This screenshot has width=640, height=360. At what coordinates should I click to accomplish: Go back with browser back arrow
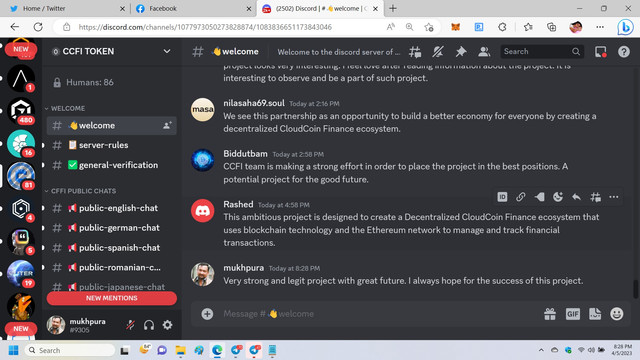tap(15, 27)
